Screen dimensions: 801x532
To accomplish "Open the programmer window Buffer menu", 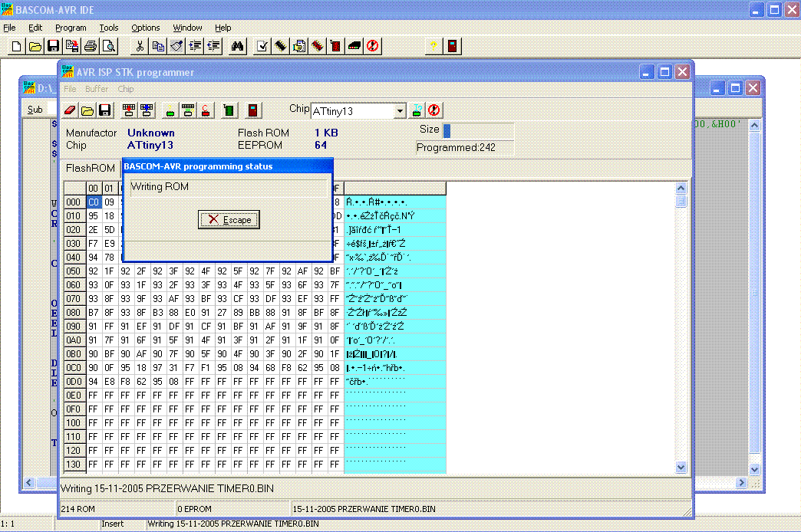I will [x=97, y=89].
